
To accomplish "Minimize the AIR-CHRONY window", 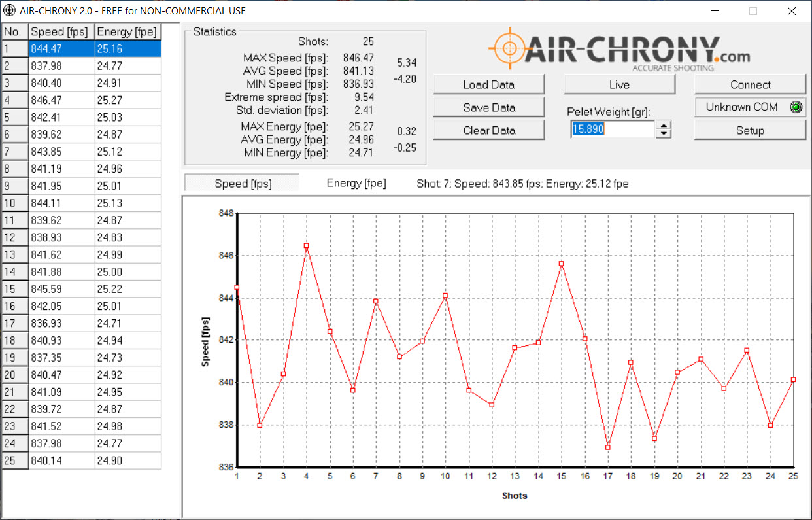I will 716,11.
